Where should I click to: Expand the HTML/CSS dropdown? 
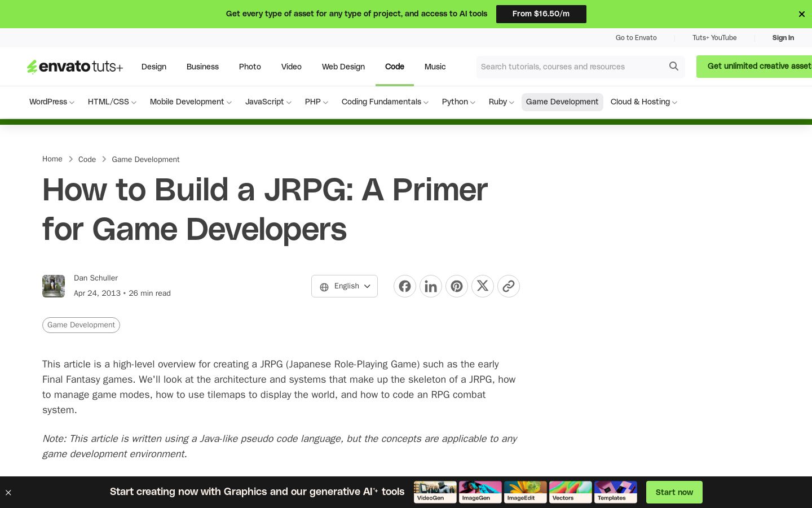pyautogui.click(x=112, y=102)
